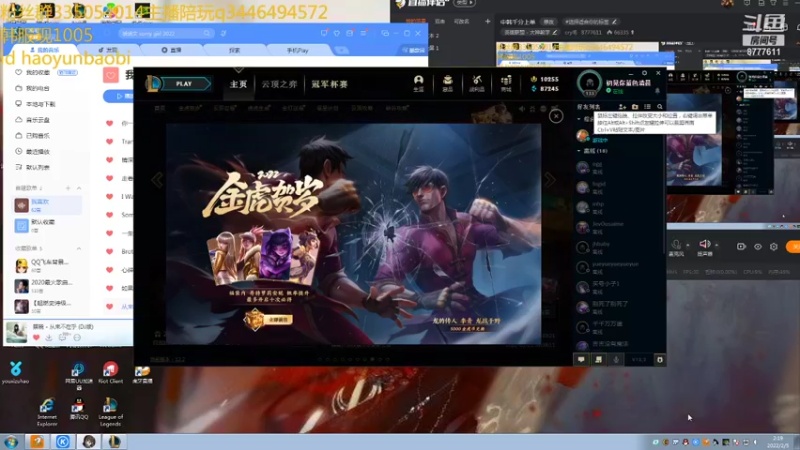Select 我喜欢 playlist in music sidebar
Viewport: 800px width, 450px height.
coord(47,205)
